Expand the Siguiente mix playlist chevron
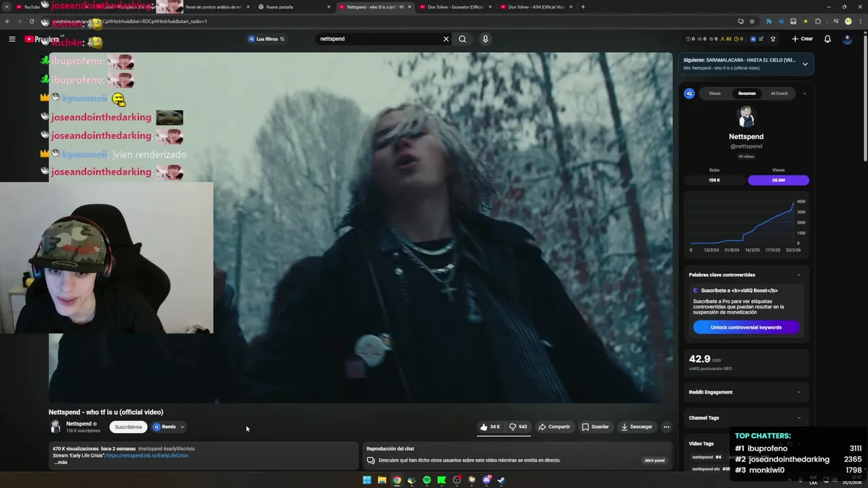 coord(805,64)
